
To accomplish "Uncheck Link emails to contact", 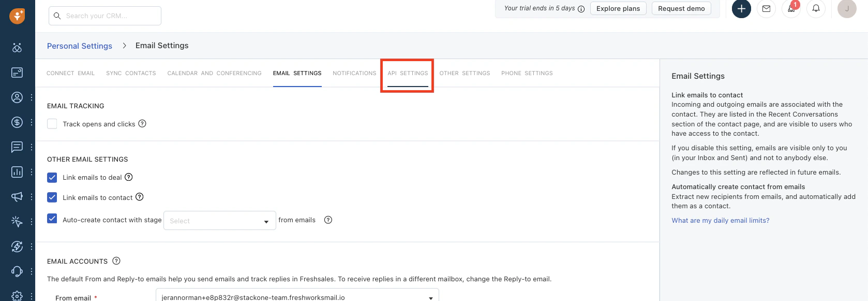I will 52,197.
